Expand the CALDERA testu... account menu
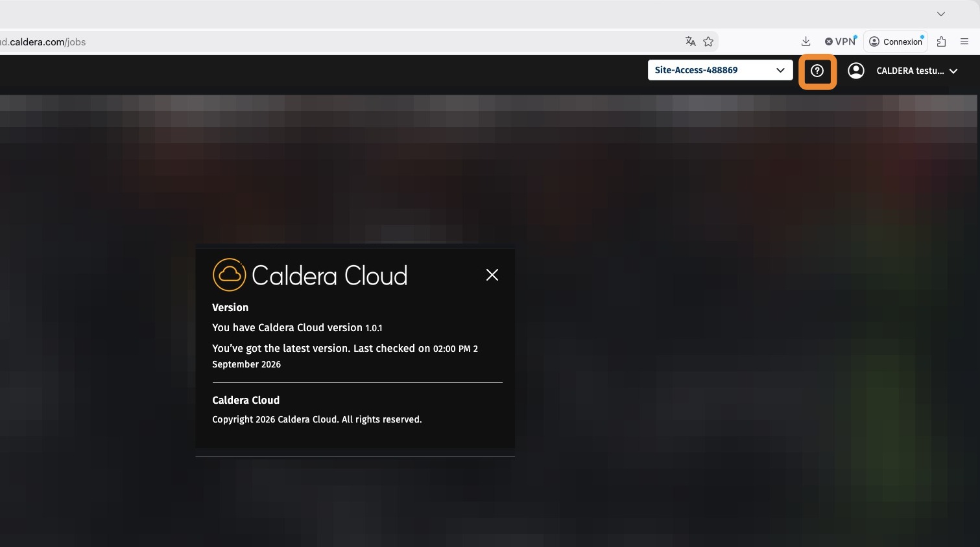The width and height of the screenshot is (980, 547). (917, 71)
